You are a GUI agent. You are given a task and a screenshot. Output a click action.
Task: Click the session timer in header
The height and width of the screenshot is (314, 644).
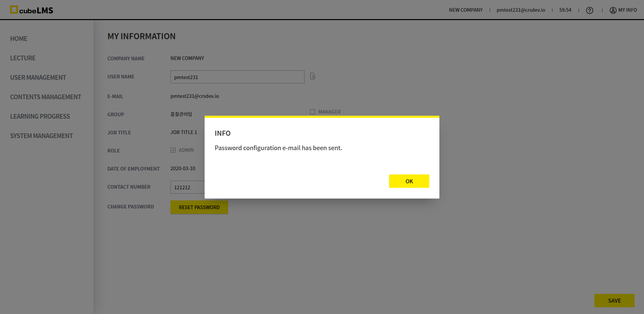pyautogui.click(x=565, y=10)
